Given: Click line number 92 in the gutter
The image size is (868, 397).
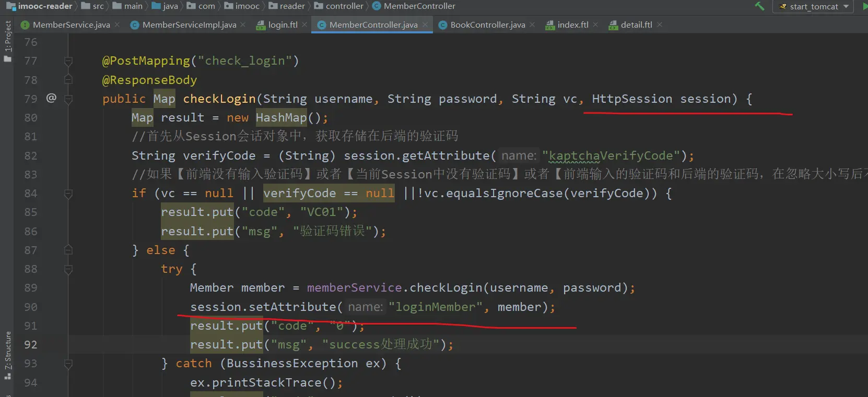Looking at the screenshot, I should [x=31, y=344].
